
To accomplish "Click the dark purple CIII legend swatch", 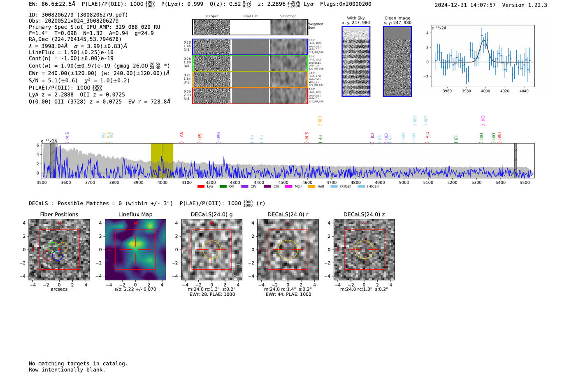I will click(267, 186).
